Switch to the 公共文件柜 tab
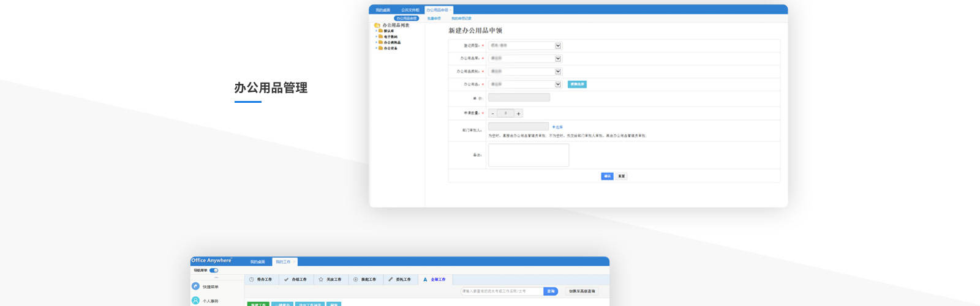 pos(410,10)
